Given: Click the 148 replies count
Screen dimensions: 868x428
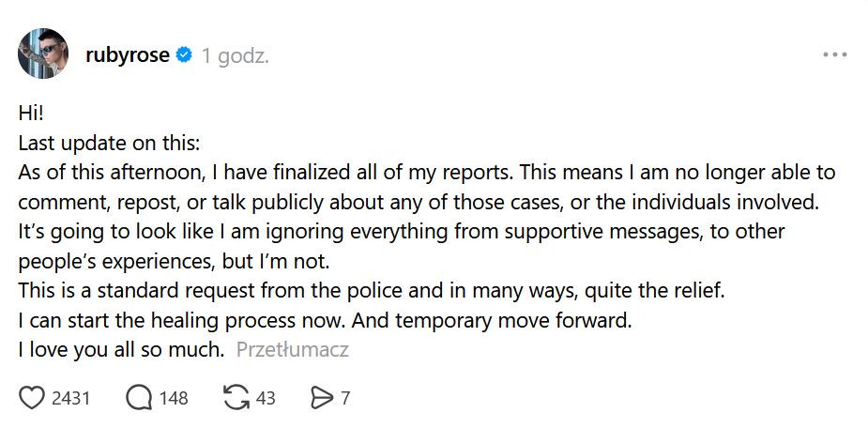Looking at the screenshot, I should click(174, 398).
